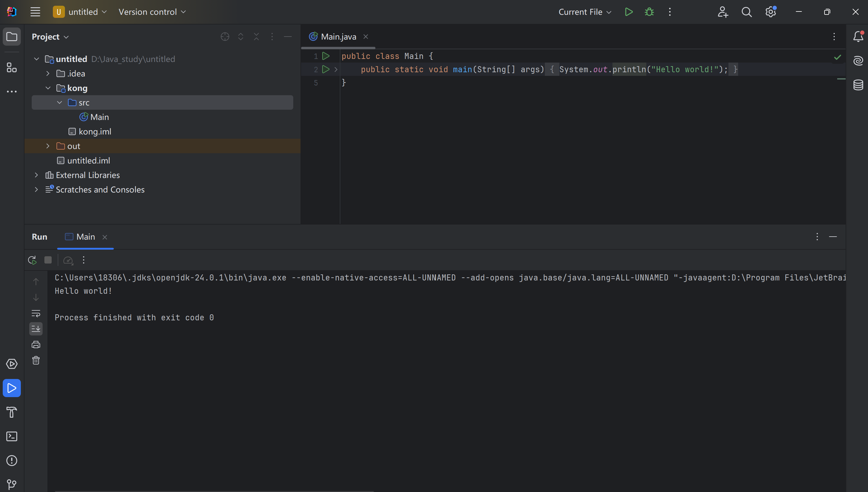
Task: Open Project tool window folder icon
Action: click(x=12, y=37)
